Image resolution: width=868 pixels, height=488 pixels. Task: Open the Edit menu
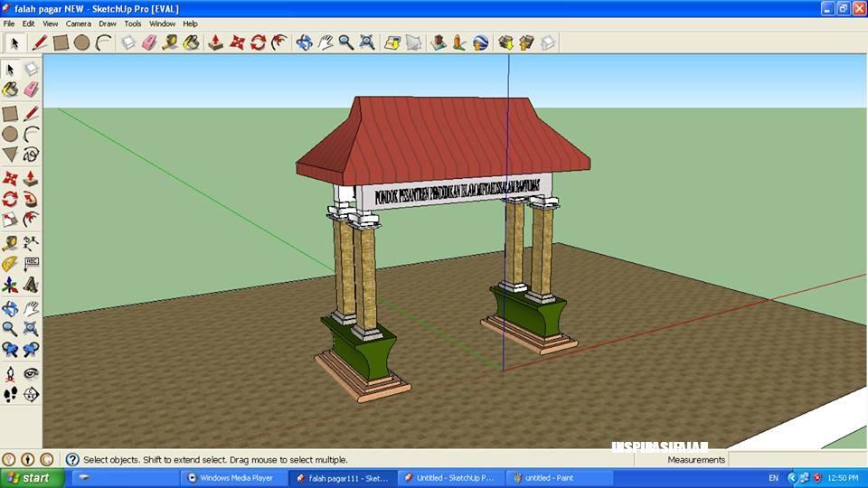pos(28,23)
